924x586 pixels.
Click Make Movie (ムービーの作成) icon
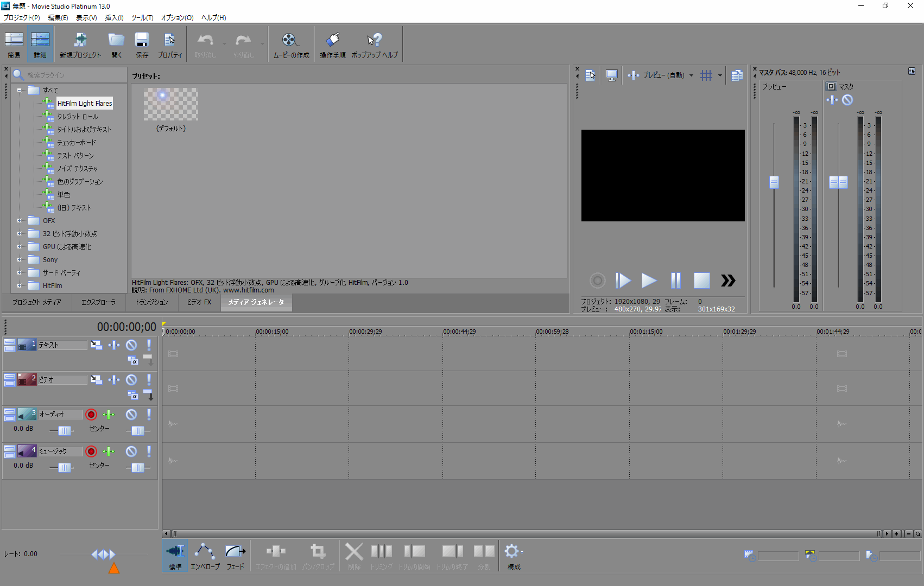coord(291,44)
